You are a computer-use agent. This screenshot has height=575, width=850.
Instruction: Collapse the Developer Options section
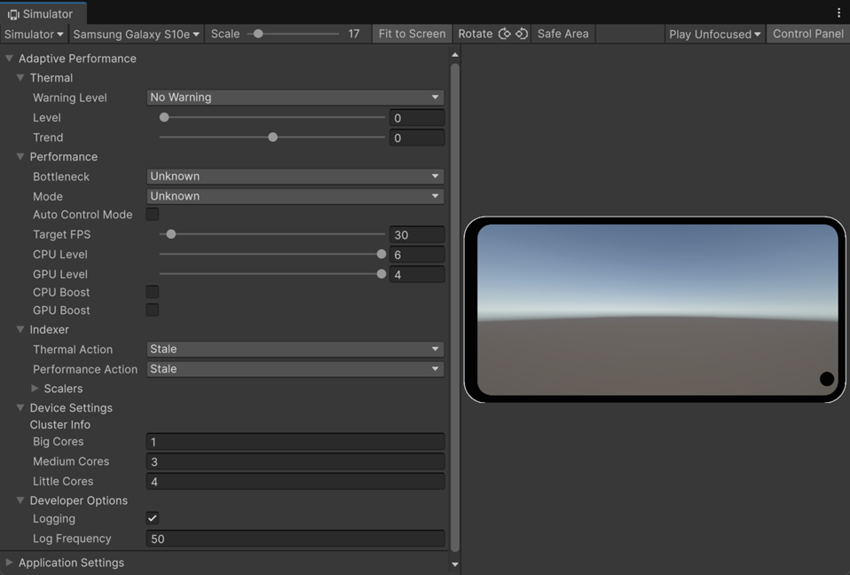(x=21, y=501)
